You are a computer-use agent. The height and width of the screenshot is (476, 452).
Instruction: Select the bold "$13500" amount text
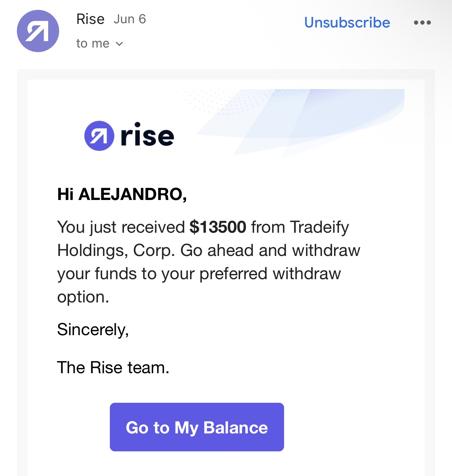218,227
